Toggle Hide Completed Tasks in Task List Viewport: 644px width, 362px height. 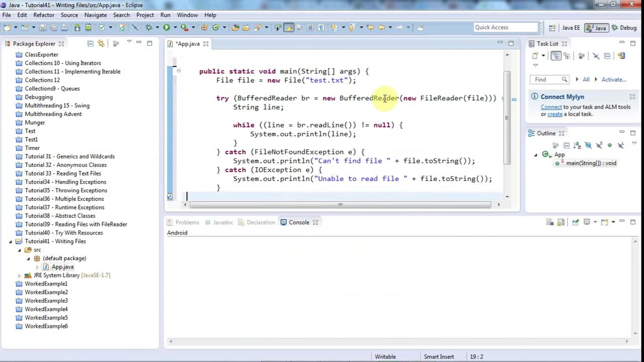596,56
